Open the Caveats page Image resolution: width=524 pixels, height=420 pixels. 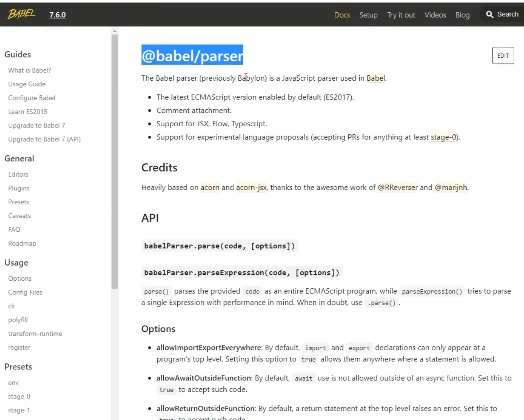pos(20,216)
